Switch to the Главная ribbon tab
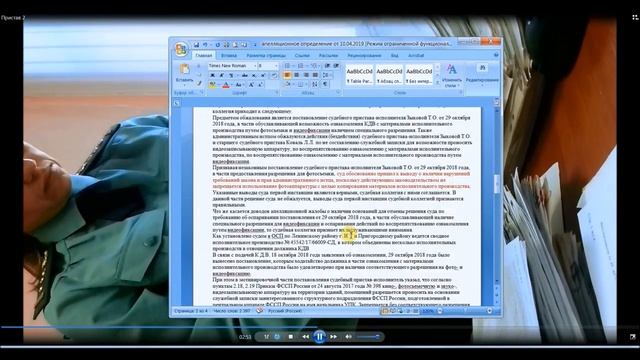Image resolution: width=640 pixels, height=360 pixels. 203,56
